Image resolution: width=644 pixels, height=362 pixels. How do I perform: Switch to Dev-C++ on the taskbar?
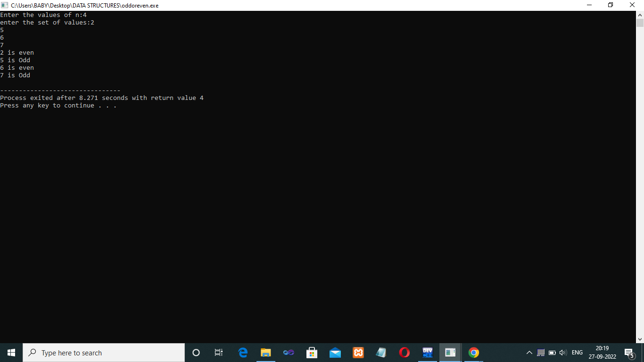click(x=428, y=353)
